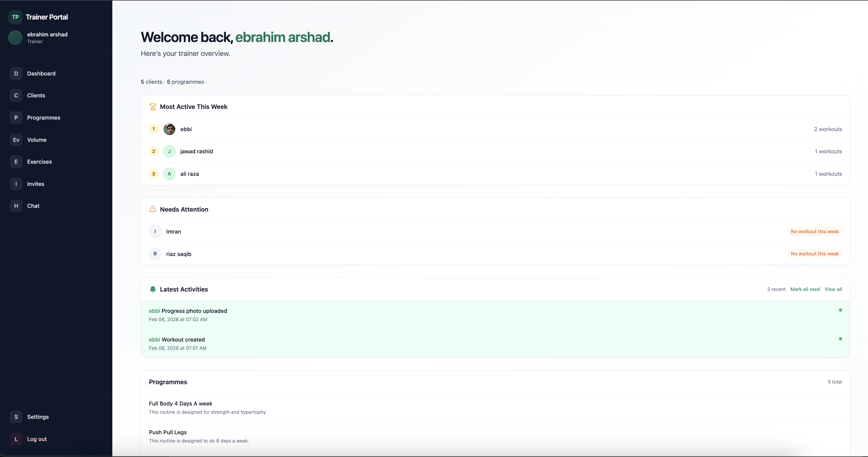Click the Log out option
The image size is (868, 457).
coord(37,439)
